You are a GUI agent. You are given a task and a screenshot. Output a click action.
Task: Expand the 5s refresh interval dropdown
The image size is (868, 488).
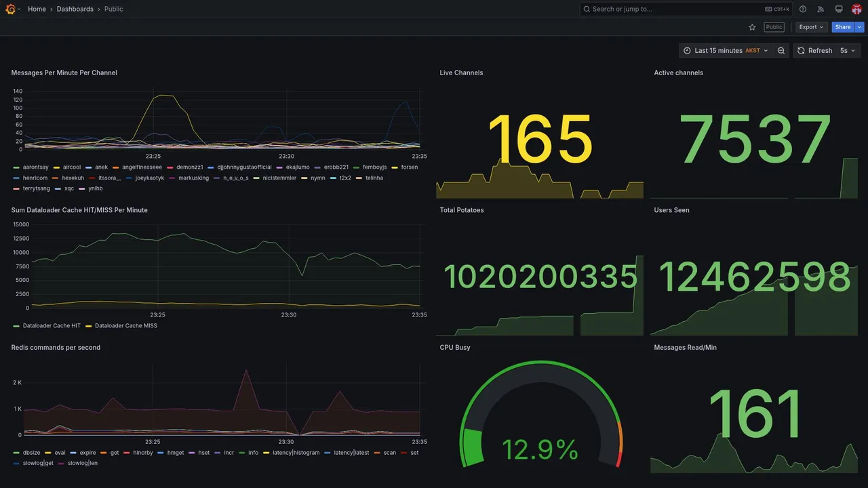tap(848, 51)
